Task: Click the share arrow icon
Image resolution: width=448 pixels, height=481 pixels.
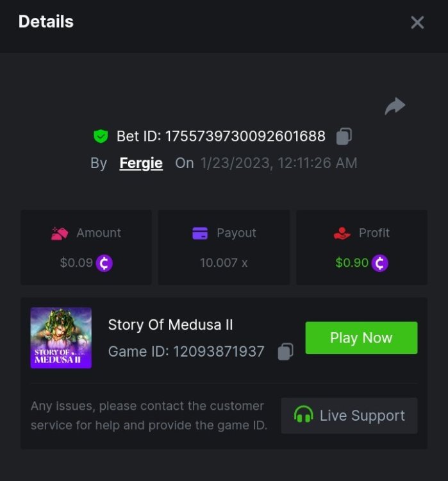Action: click(x=395, y=106)
